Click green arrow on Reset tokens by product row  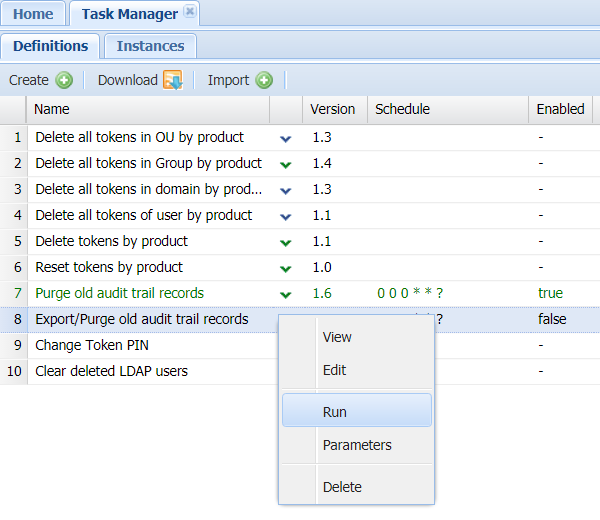point(286,268)
